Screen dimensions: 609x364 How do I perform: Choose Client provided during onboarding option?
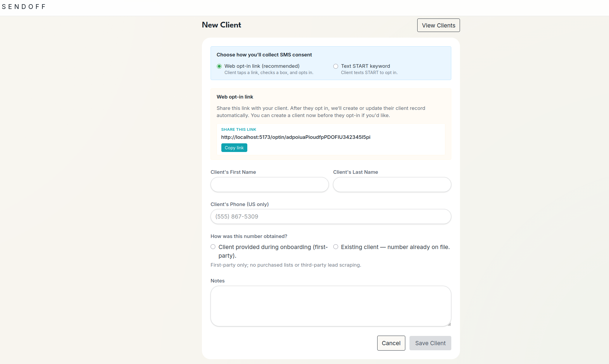(x=213, y=247)
